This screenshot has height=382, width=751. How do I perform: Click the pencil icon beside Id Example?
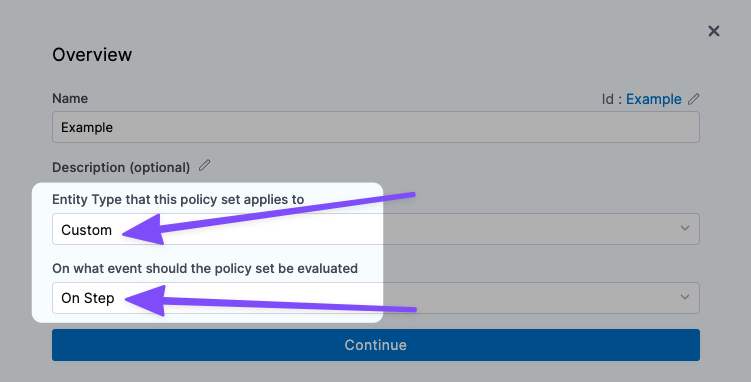(694, 99)
